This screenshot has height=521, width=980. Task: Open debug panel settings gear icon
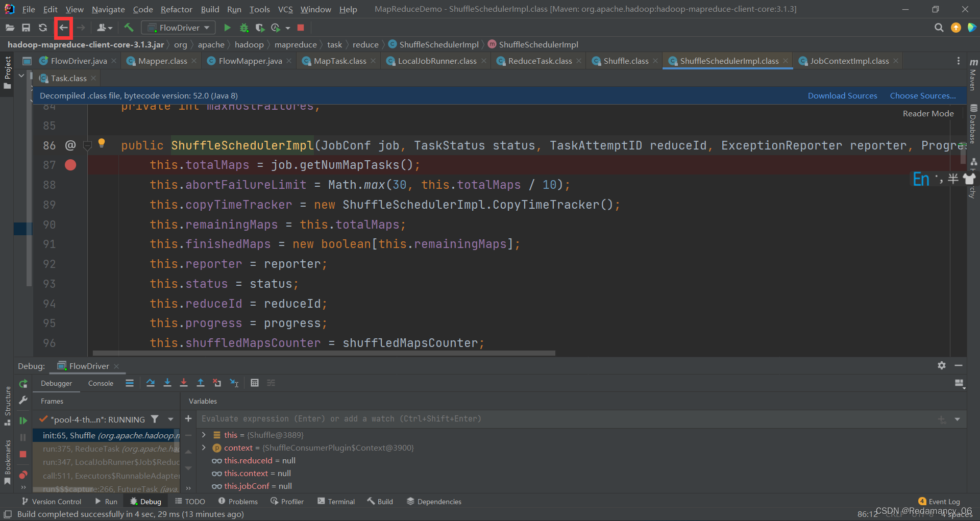[x=942, y=365]
